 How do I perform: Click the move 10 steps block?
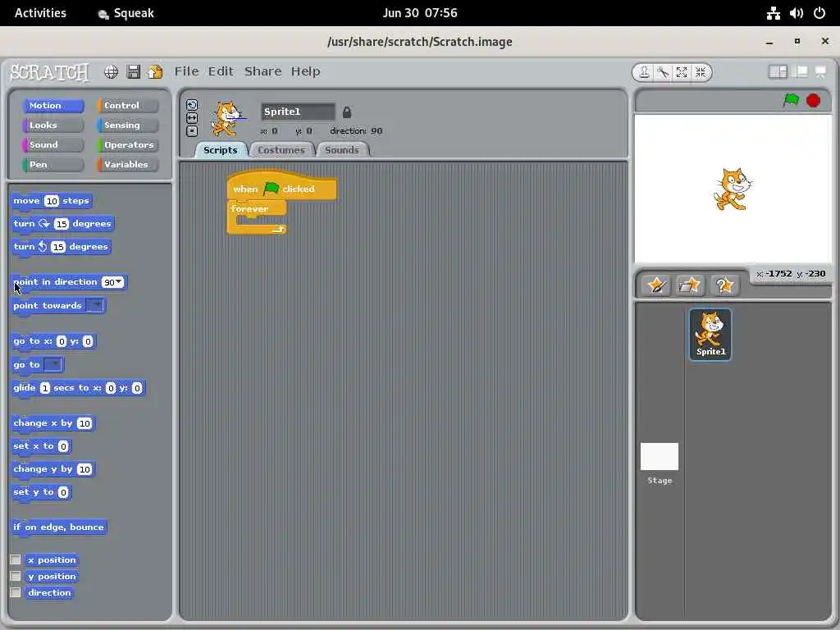(x=52, y=201)
